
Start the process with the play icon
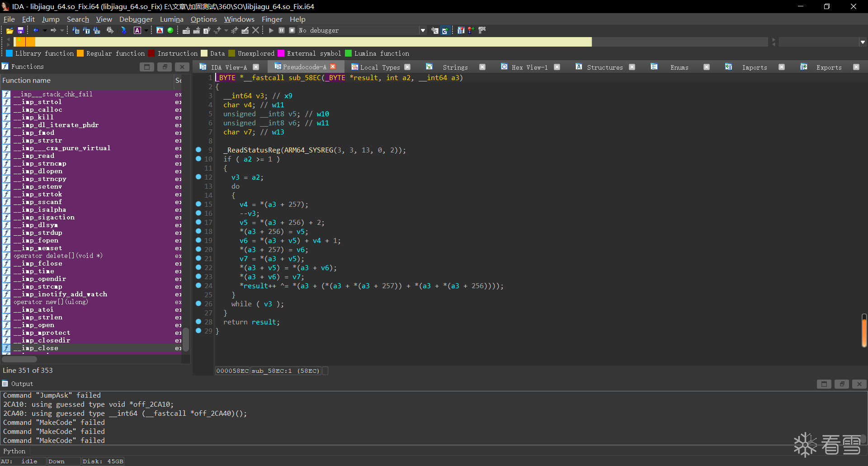(x=271, y=30)
